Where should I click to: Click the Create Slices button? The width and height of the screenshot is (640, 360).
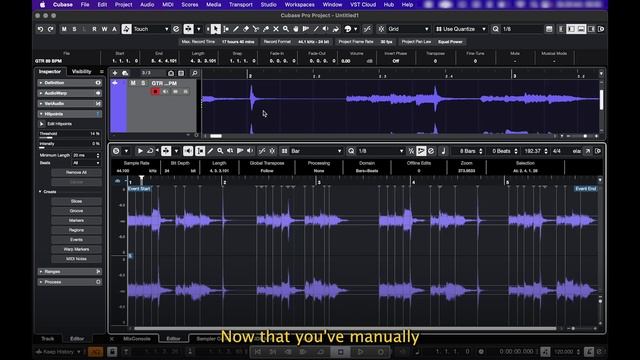pyautogui.click(x=76, y=201)
